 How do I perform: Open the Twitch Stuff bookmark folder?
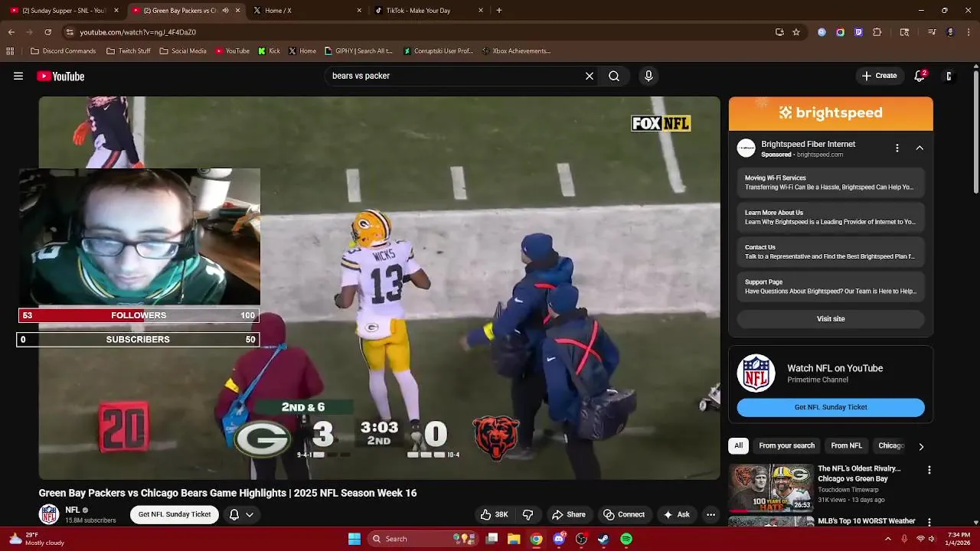129,51
